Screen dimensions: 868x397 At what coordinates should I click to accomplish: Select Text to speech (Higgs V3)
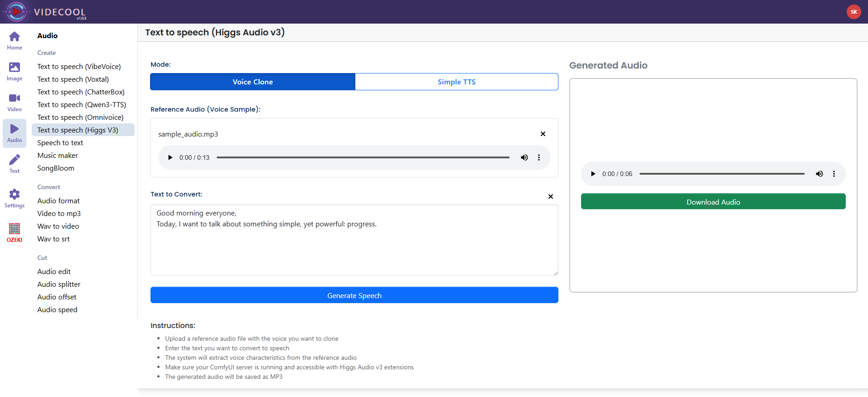click(x=83, y=130)
